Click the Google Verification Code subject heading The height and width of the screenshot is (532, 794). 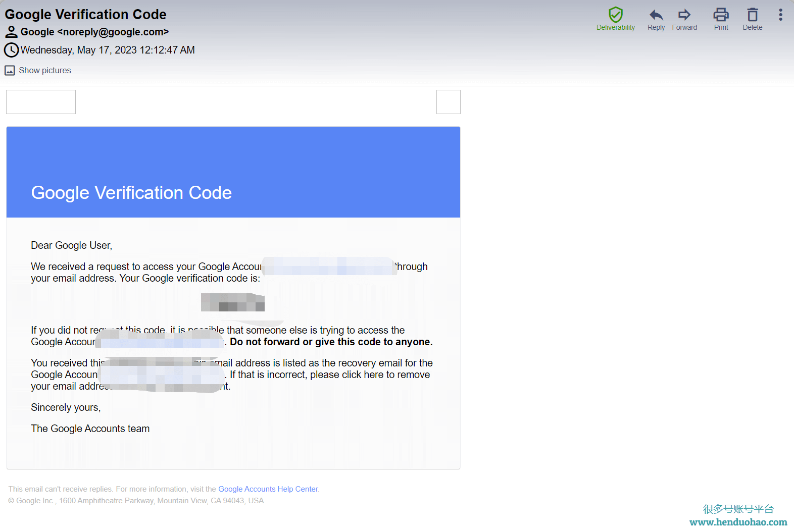86,14
